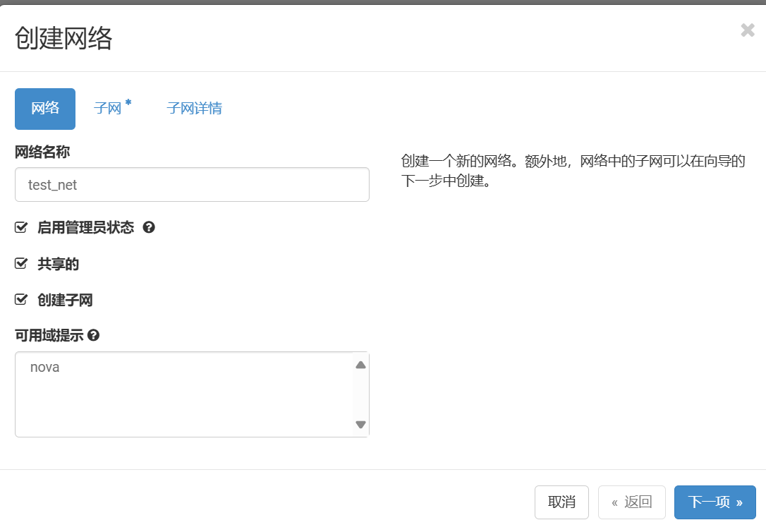Disable the 创建子网 checkbox
This screenshot has width=766, height=532.
21,301
